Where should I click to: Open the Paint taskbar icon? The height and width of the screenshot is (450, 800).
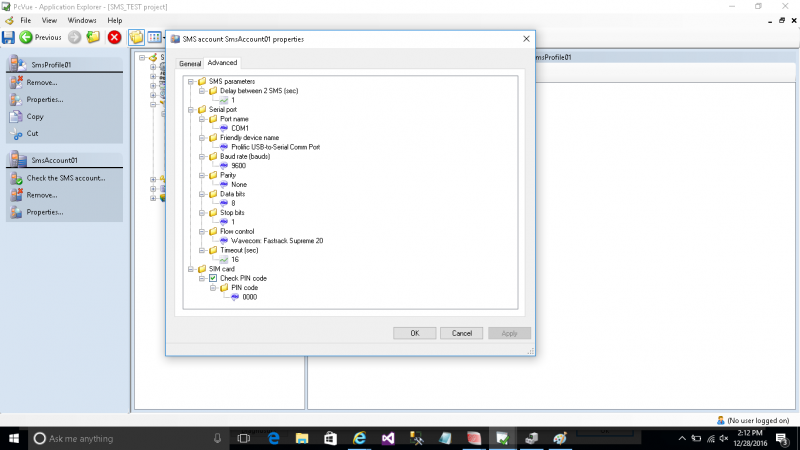click(560, 438)
